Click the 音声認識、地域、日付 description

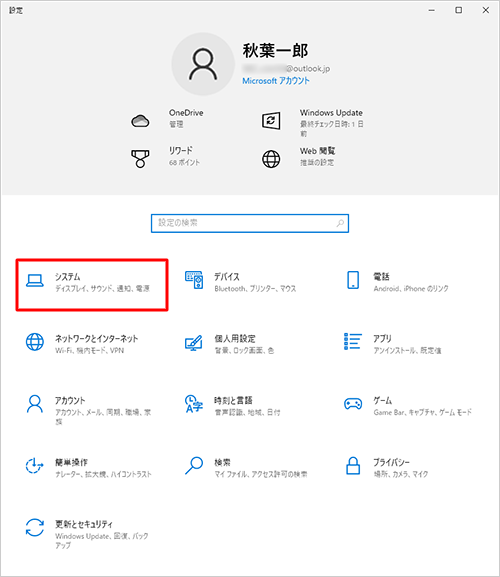(x=247, y=412)
